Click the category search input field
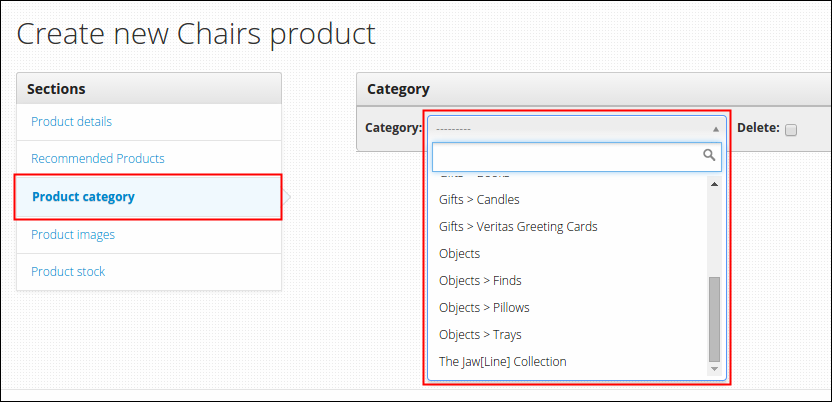The width and height of the screenshot is (832, 402). (x=577, y=156)
